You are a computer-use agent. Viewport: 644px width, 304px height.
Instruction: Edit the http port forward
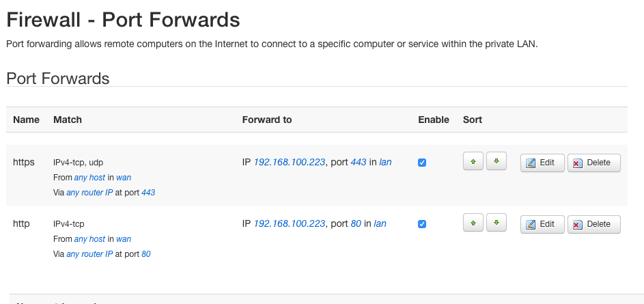[542, 224]
